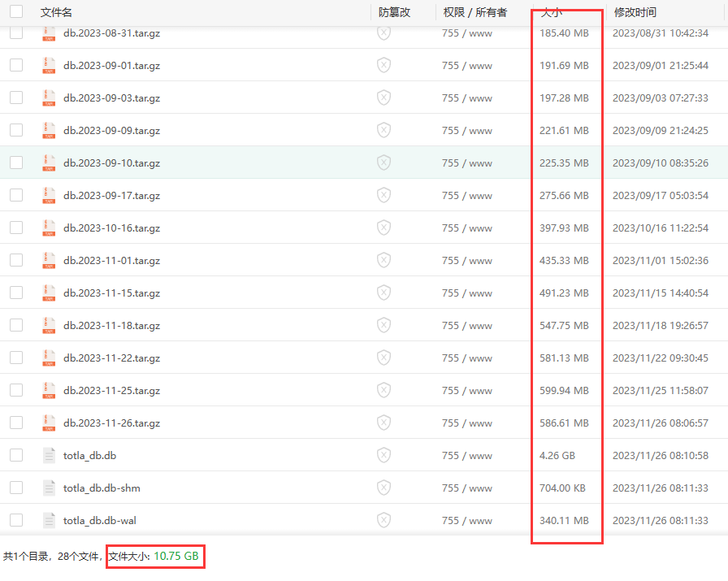Check the box for db.2023-09-09.tar.gz
Image resolution: width=728 pixels, height=581 pixels.
pyautogui.click(x=16, y=130)
